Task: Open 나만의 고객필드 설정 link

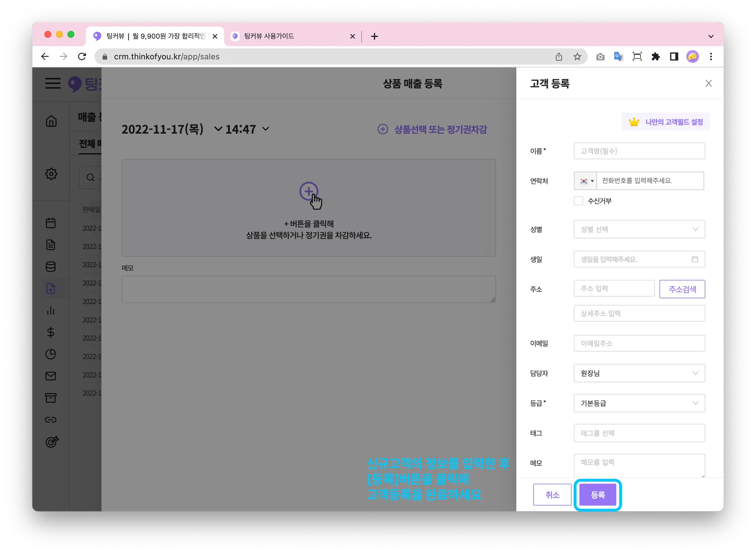Action: point(666,122)
